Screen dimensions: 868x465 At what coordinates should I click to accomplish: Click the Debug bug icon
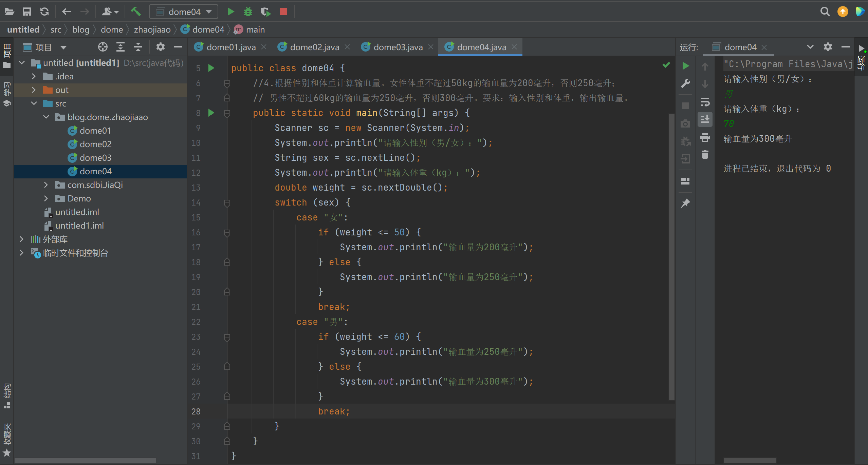pos(248,12)
